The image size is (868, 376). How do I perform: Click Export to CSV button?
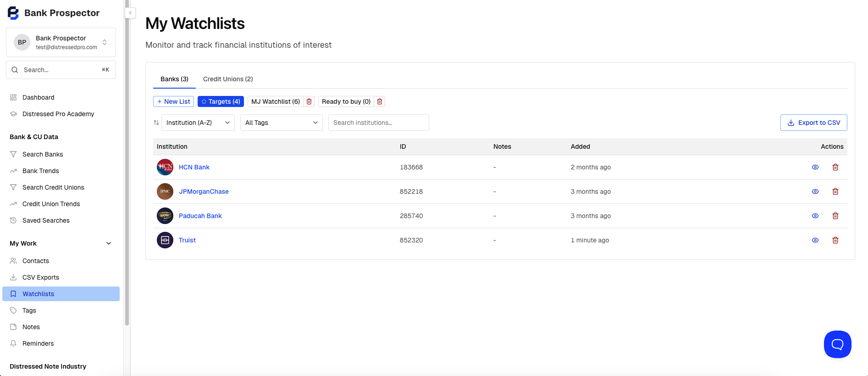coord(813,123)
